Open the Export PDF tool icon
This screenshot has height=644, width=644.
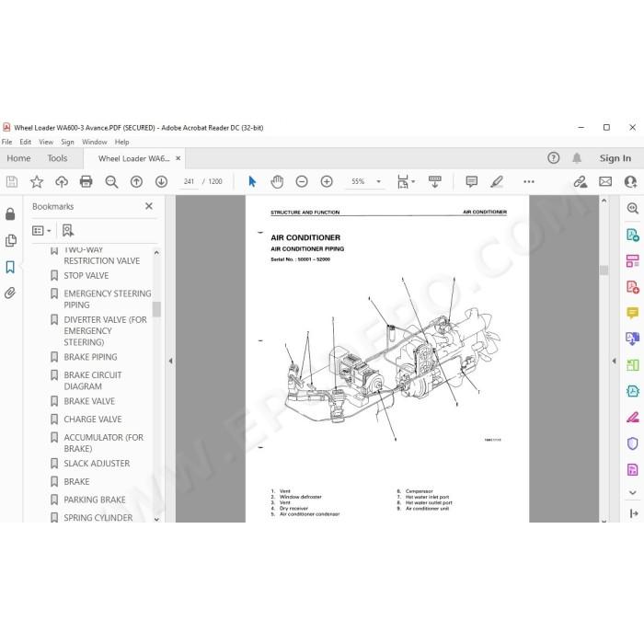(633, 235)
